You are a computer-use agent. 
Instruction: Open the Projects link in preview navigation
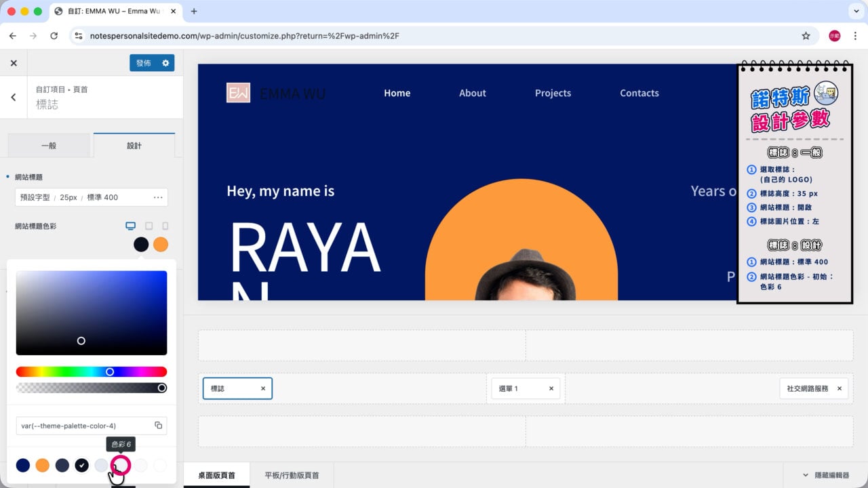click(553, 93)
